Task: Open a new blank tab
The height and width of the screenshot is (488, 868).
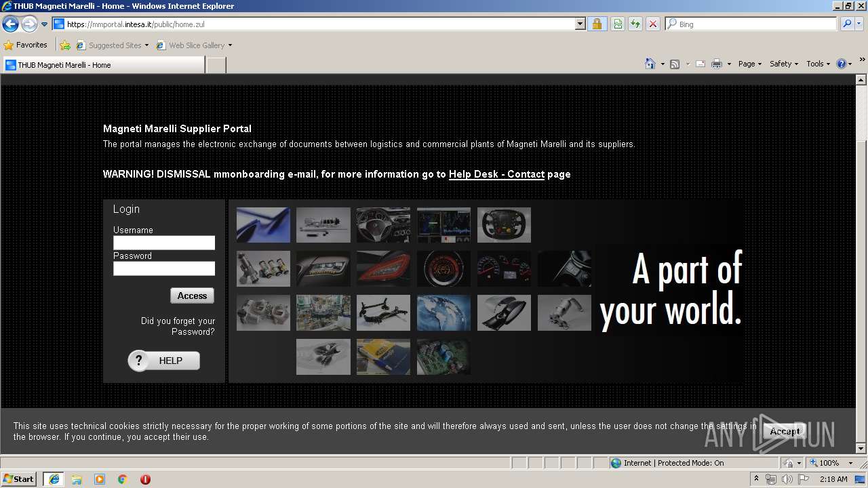Action: pyautogui.click(x=216, y=65)
